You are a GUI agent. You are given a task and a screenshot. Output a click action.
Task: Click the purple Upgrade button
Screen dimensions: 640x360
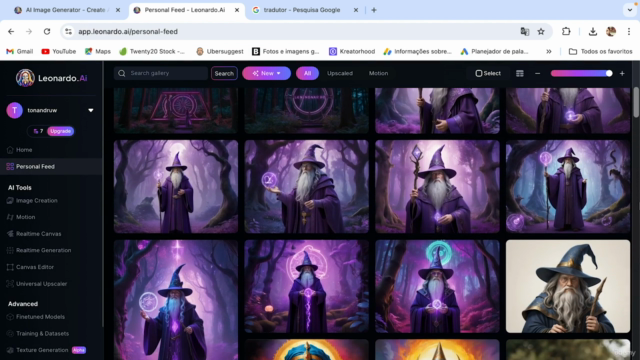pos(60,131)
